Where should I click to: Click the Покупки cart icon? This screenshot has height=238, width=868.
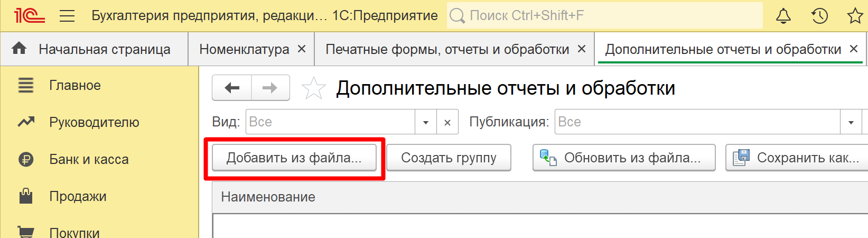(26, 232)
